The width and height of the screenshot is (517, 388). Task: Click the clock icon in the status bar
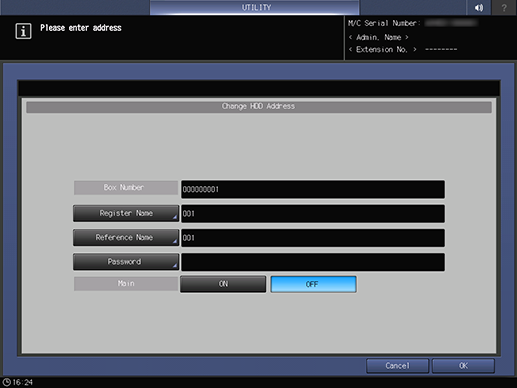[x=6, y=382]
